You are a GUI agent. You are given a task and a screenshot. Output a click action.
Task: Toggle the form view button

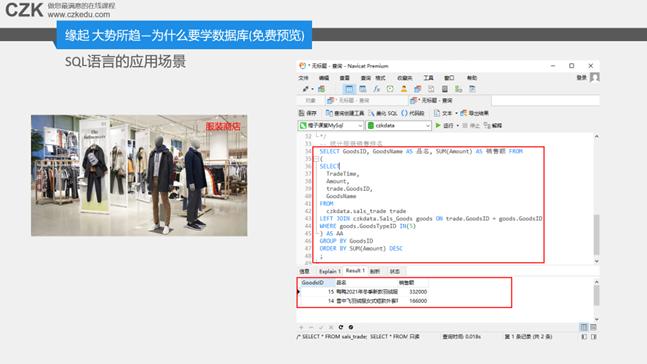tap(593, 327)
